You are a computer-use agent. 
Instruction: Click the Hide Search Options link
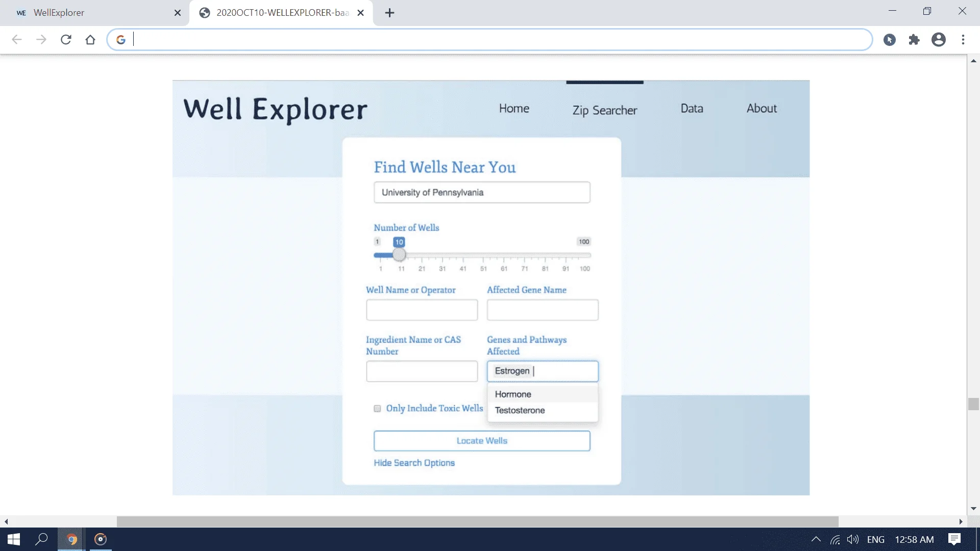pyautogui.click(x=414, y=463)
